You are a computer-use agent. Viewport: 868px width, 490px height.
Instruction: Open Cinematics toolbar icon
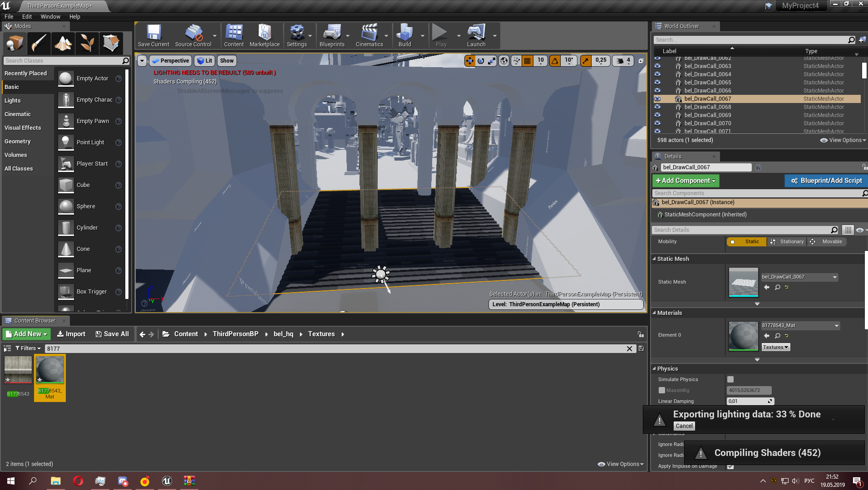point(370,35)
